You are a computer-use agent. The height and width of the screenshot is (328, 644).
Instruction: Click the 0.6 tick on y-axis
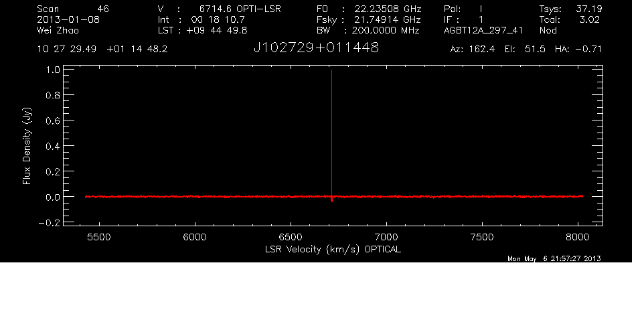[x=52, y=120]
